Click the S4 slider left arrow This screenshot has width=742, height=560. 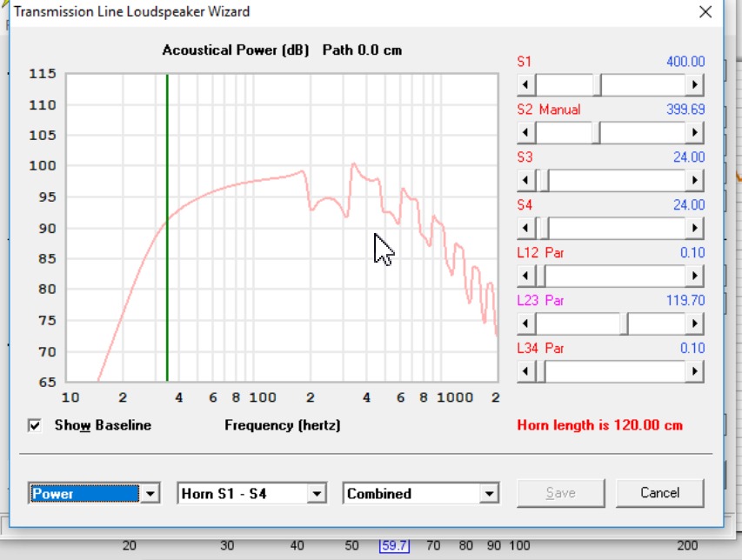click(x=525, y=228)
